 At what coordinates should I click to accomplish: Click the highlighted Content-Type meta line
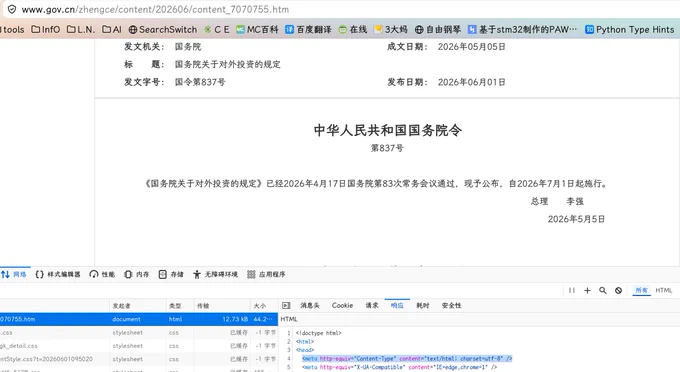tap(407, 359)
